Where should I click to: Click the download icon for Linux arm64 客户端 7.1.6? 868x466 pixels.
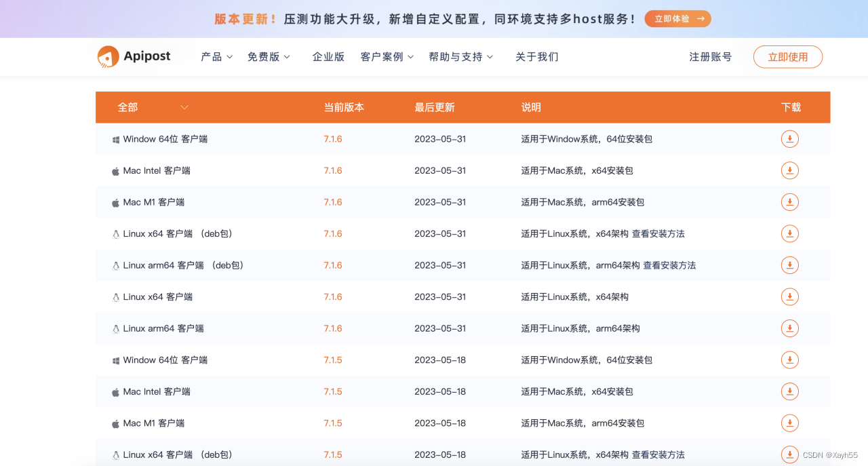[789, 328]
